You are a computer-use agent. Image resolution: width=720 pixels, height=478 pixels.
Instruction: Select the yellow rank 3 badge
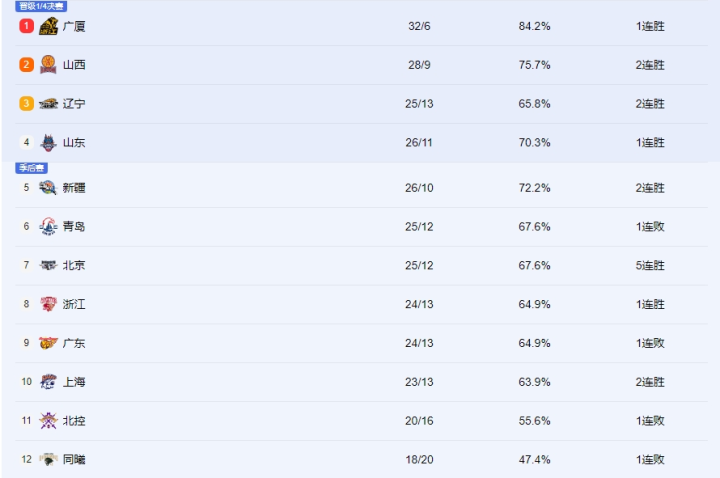[x=26, y=104]
